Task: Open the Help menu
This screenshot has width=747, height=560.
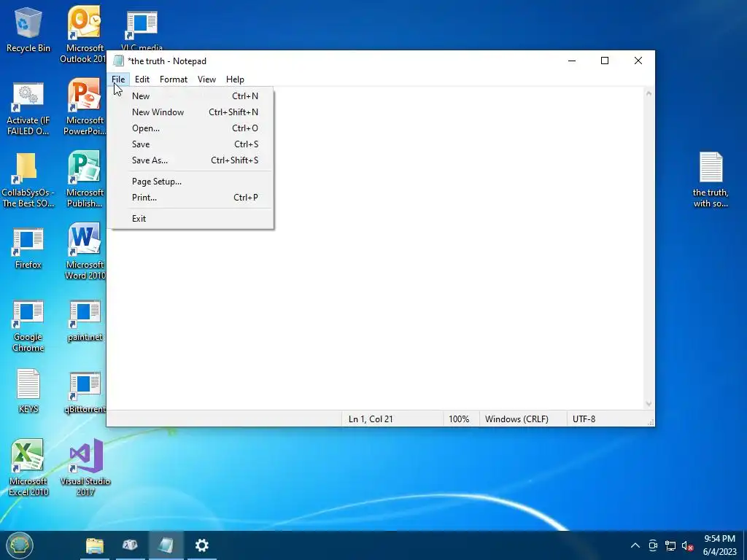Action: pyautogui.click(x=235, y=79)
